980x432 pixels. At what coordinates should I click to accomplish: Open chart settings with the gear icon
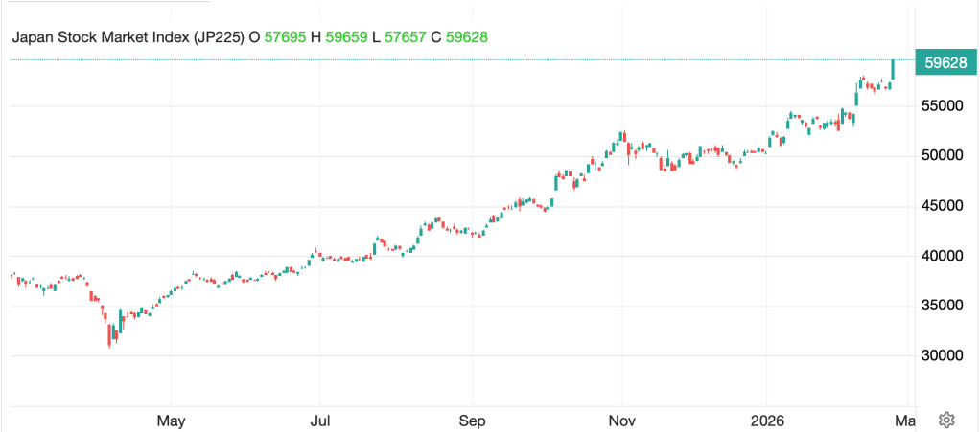click(945, 420)
